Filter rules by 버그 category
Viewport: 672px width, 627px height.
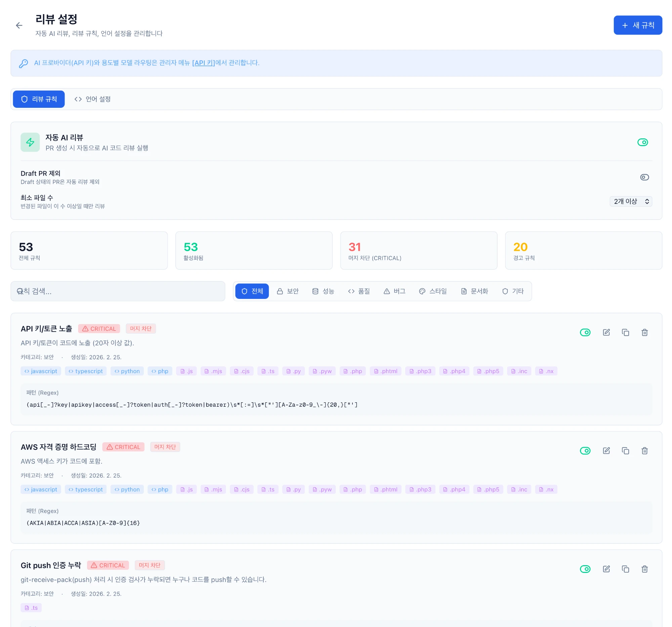tap(394, 291)
